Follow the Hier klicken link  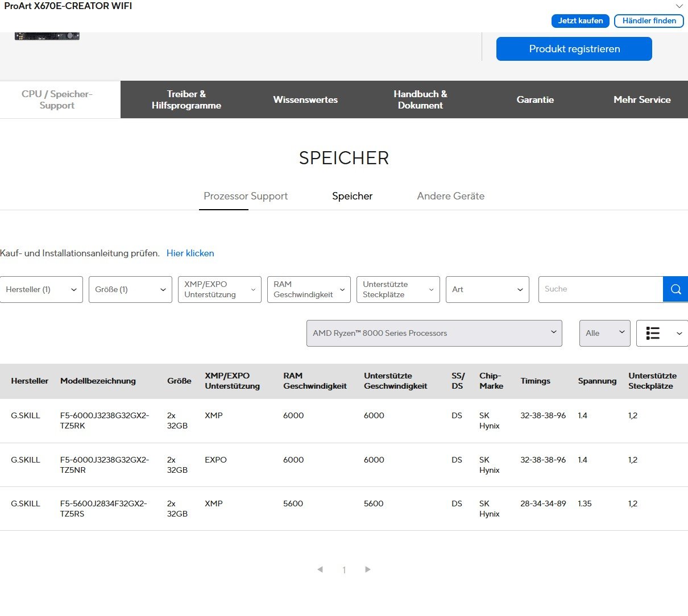(190, 253)
